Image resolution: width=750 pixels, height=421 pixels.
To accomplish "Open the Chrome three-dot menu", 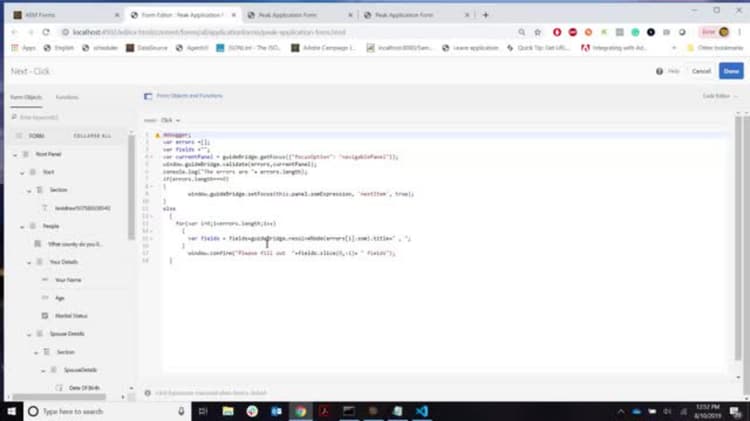I will coord(739,32).
